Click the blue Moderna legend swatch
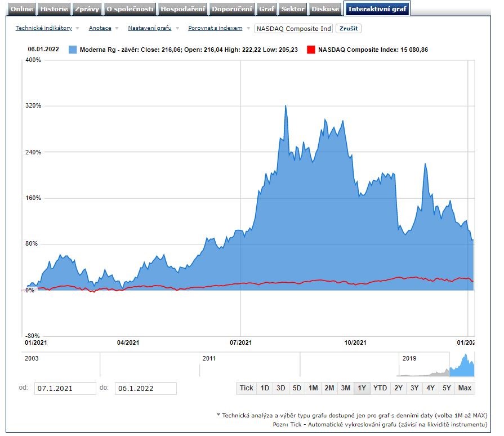 [x=73, y=50]
